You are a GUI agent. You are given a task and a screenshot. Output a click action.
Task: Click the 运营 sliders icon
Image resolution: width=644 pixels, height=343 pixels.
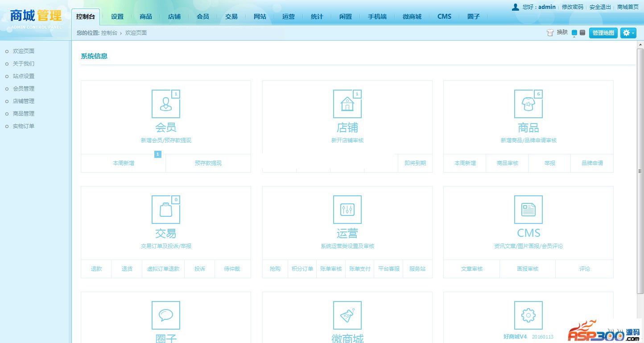[347, 210]
